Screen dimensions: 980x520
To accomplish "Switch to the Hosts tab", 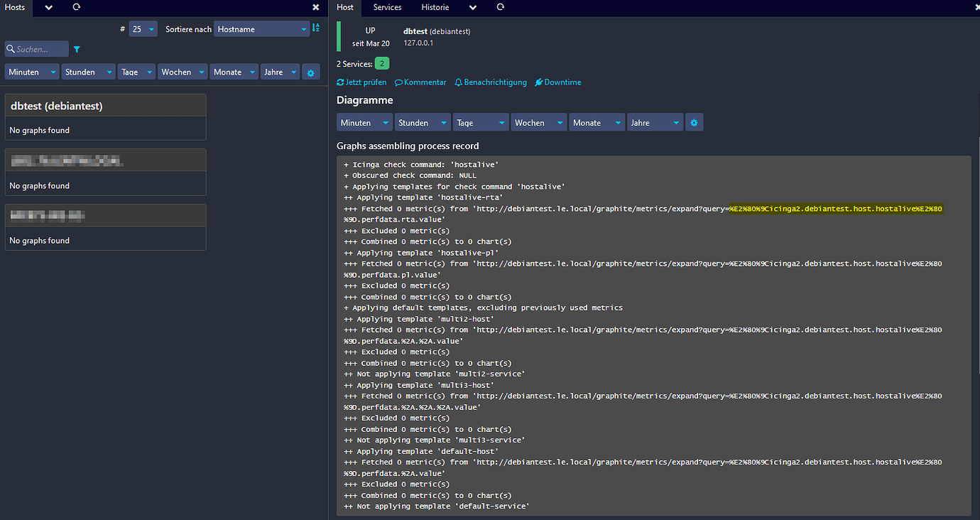I will coord(15,7).
